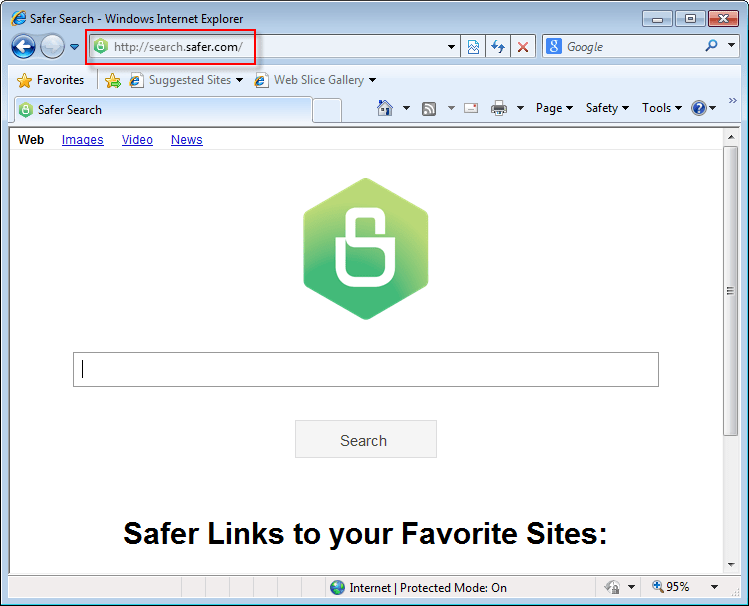Open the Favorites star button
749x606 pixels.
click(51, 80)
